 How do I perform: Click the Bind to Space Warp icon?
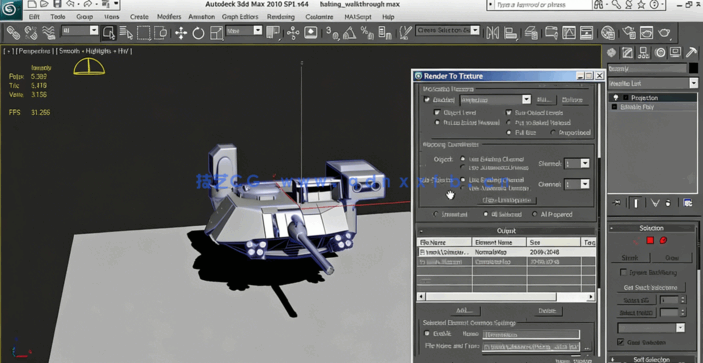(x=48, y=33)
